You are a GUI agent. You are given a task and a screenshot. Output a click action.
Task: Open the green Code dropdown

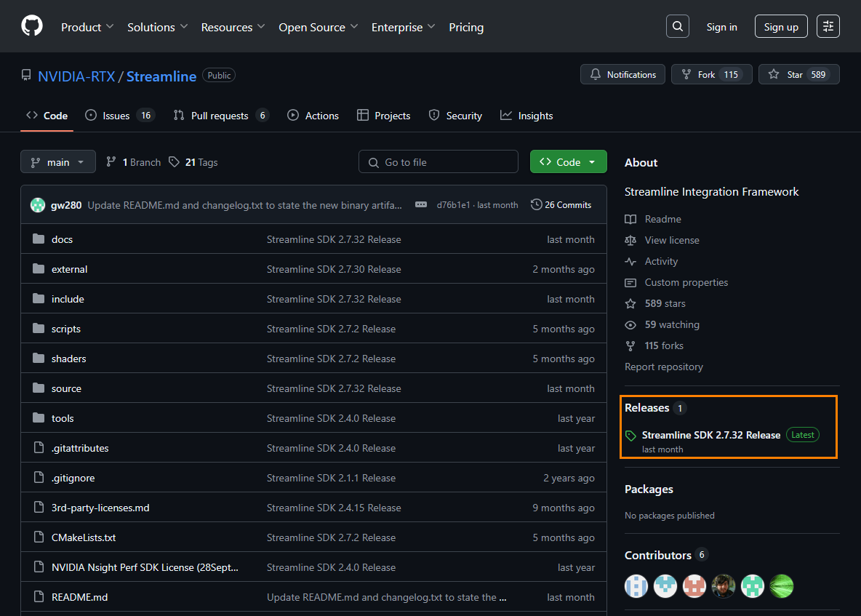569,162
